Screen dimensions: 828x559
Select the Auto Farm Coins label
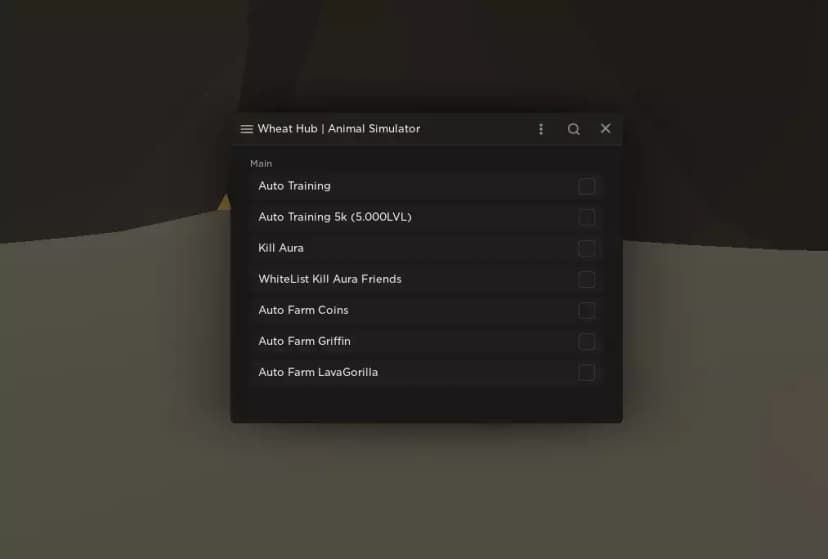(x=304, y=310)
